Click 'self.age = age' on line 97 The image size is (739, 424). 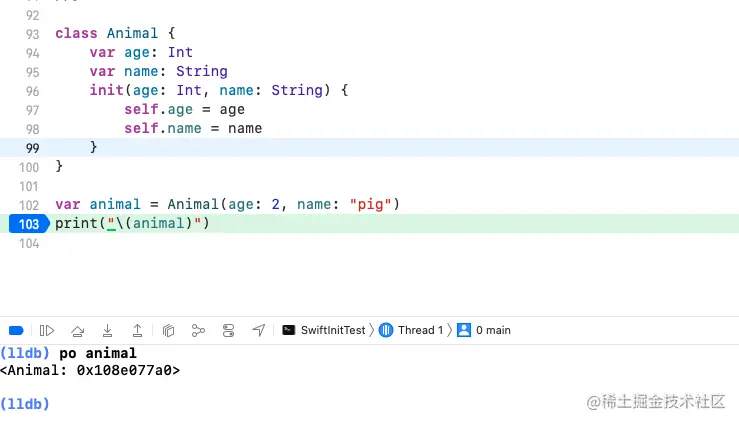coord(184,109)
